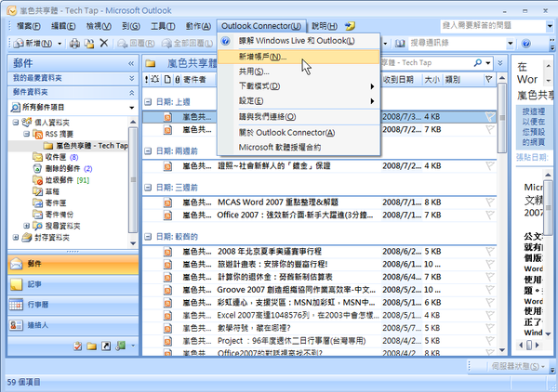Click the search magnifier icon in the search box
Image resolution: width=558 pixels, height=392 pixels.
click(x=478, y=63)
